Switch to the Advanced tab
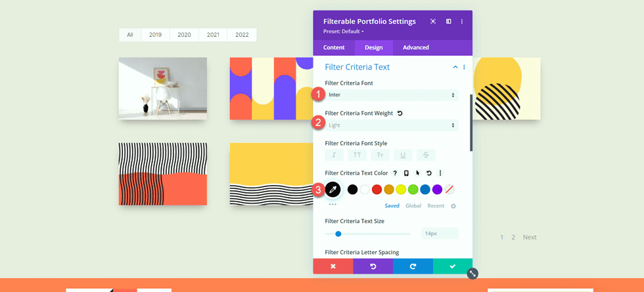Screen dimensions: 644x292 click(x=415, y=47)
